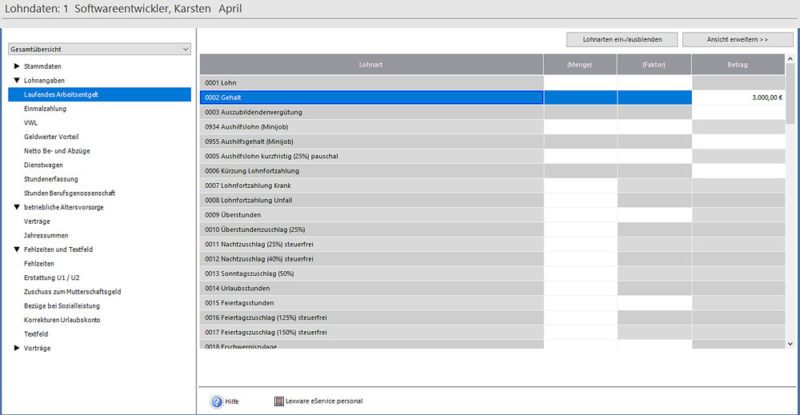Select row 0008 Lohnfortzahlung Unfall

point(371,200)
